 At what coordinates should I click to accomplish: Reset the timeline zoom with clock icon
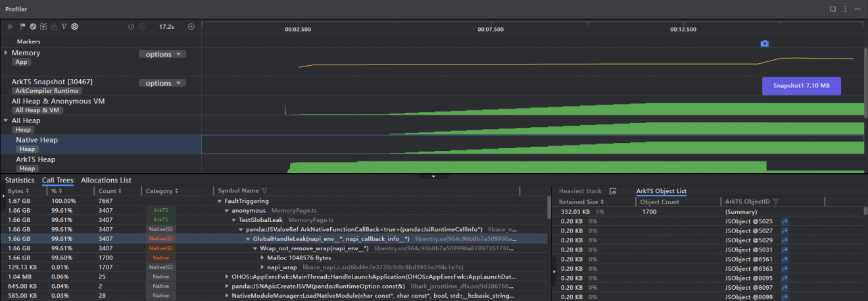point(131,26)
